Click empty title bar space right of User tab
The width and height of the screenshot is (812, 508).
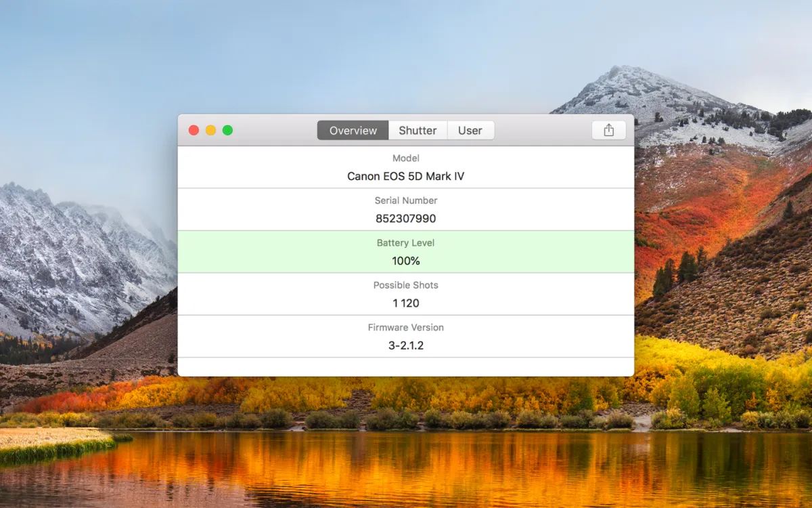tap(541, 130)
